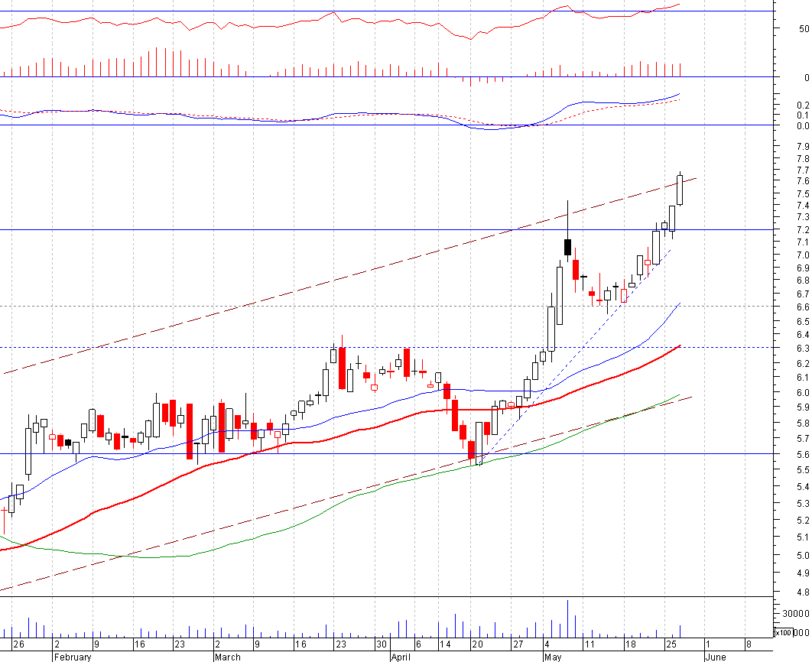Click the 30000 volume axis label
This screenshot has width=812, height=662.
(796, 613)
